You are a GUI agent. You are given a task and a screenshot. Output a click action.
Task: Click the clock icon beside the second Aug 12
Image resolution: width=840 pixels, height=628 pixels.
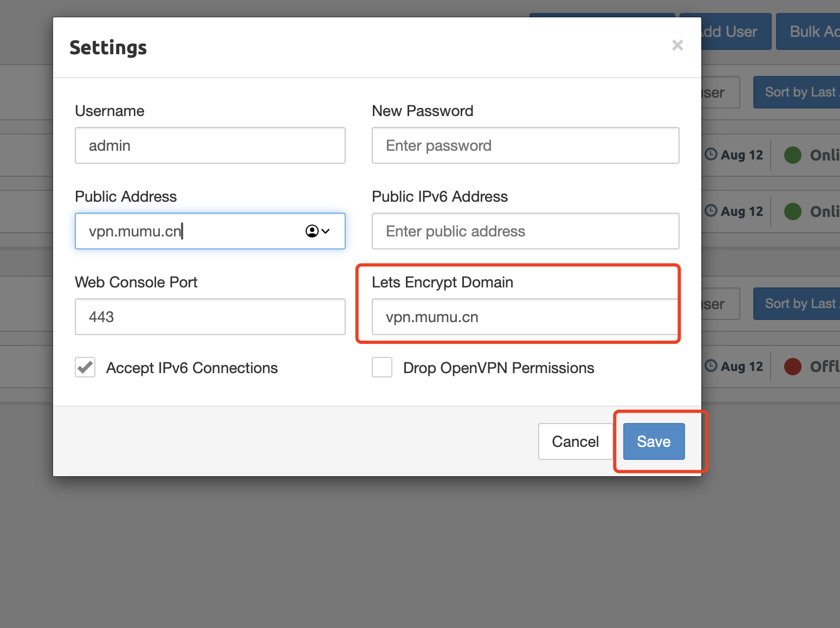pyautogui.click(x=711, y=210)
